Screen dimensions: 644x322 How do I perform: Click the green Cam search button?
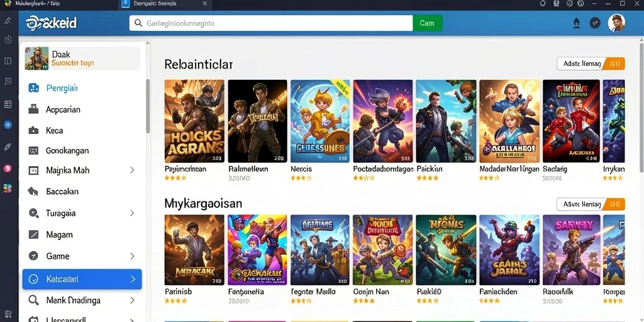pyautogui.click(x=427, y=23)
